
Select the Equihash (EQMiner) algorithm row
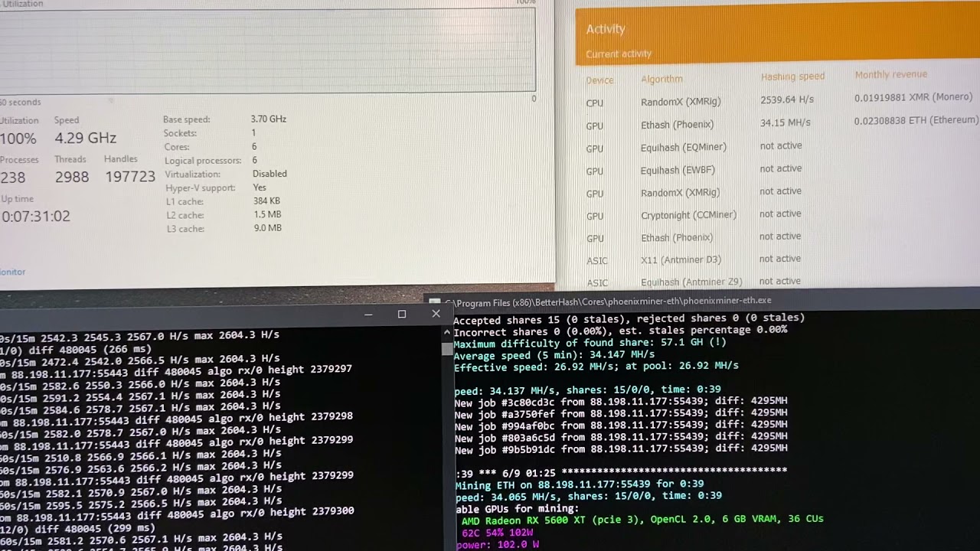[684, 147]
